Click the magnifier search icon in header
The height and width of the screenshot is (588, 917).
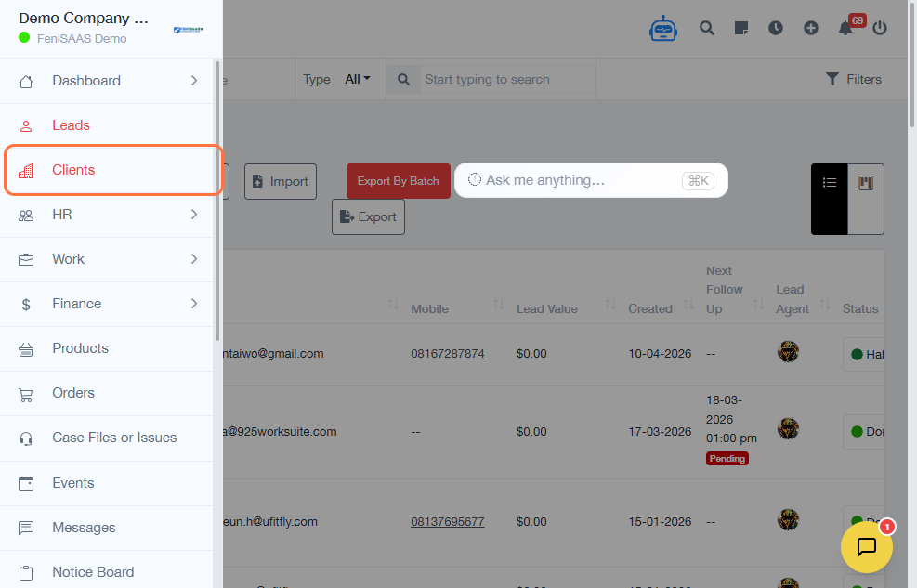click(707, 28)
